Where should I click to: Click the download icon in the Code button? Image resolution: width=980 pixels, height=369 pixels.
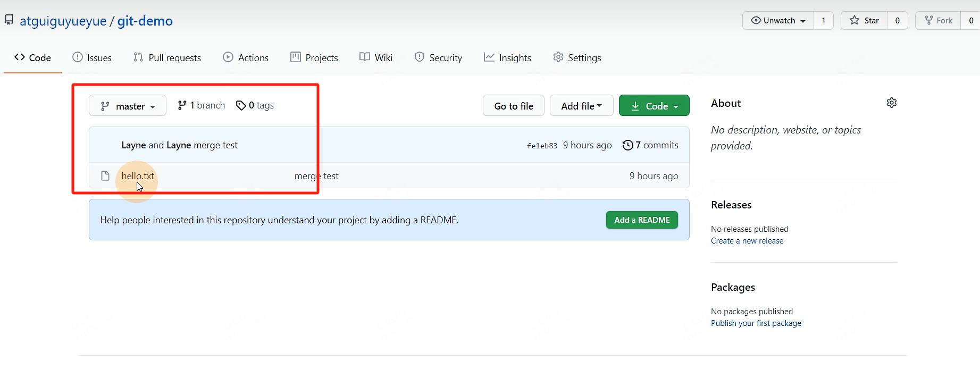[635, 106]
